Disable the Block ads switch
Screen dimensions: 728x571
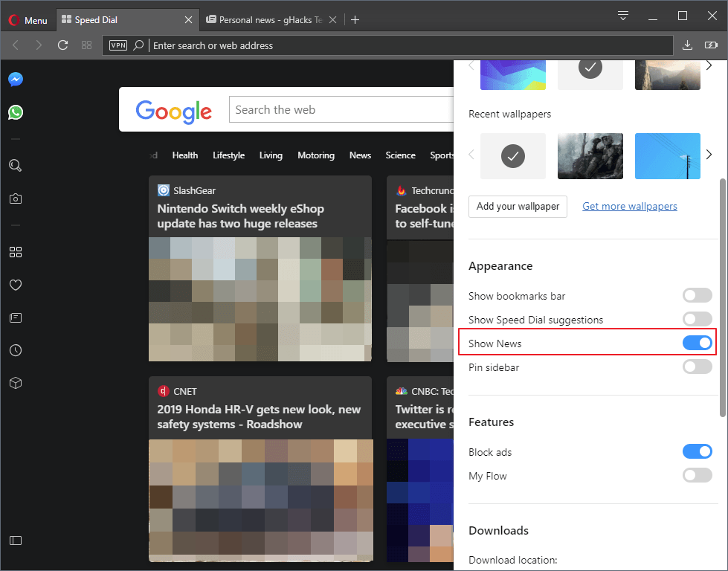tap(697, 451)
